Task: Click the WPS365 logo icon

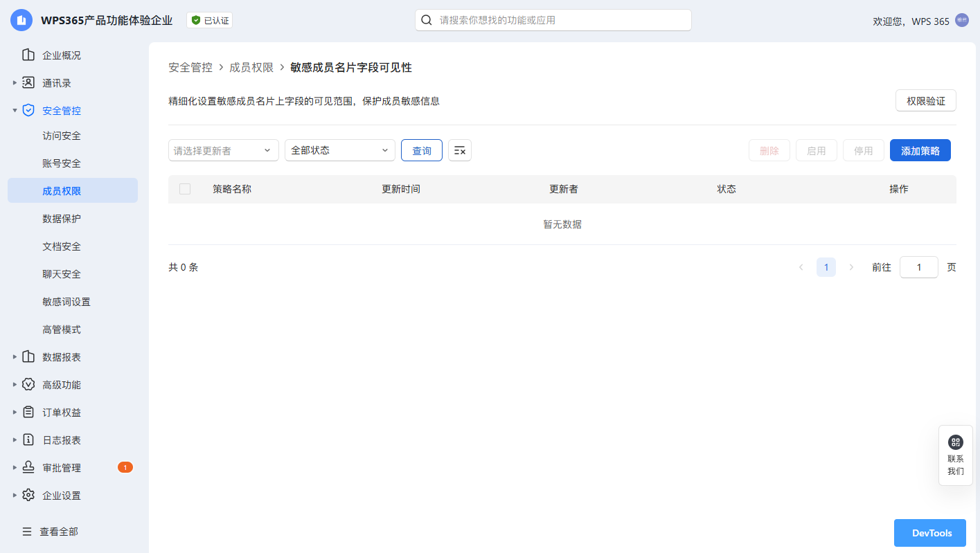Action: (x=21, y=21)
